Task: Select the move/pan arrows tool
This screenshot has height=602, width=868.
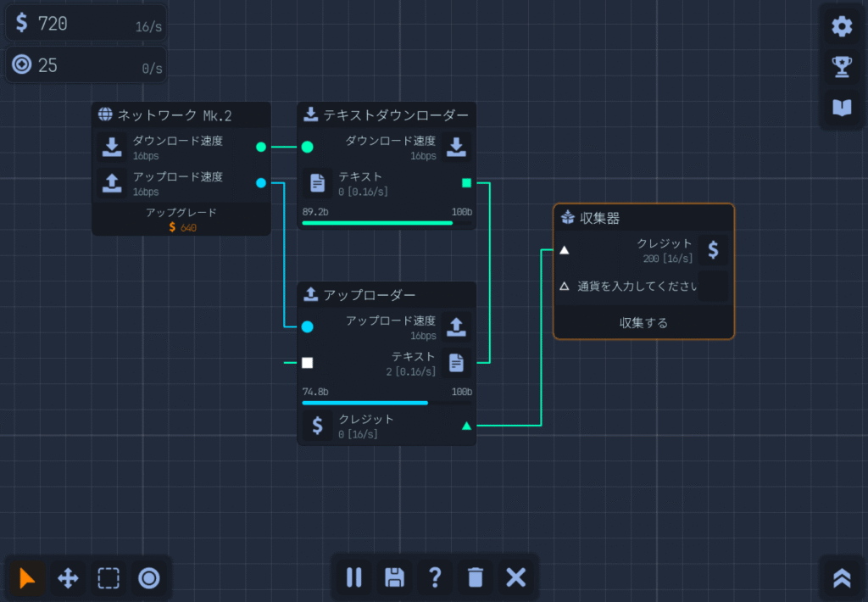Action: (68, 578)
